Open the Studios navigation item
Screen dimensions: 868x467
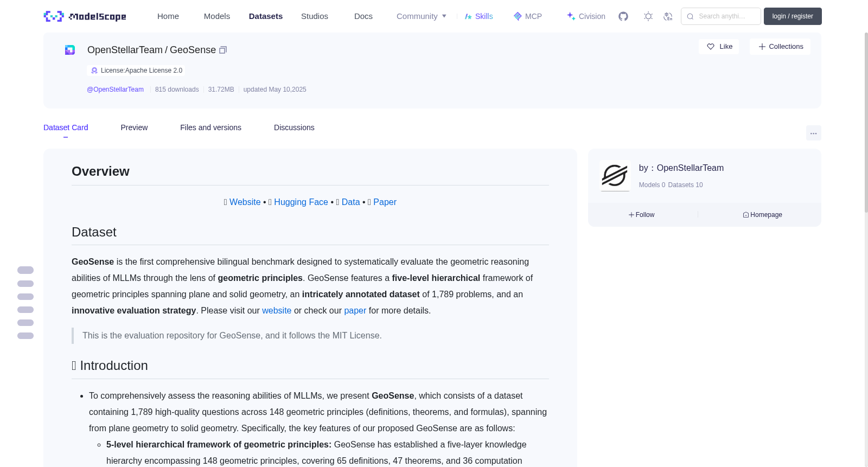click(315, 16)
